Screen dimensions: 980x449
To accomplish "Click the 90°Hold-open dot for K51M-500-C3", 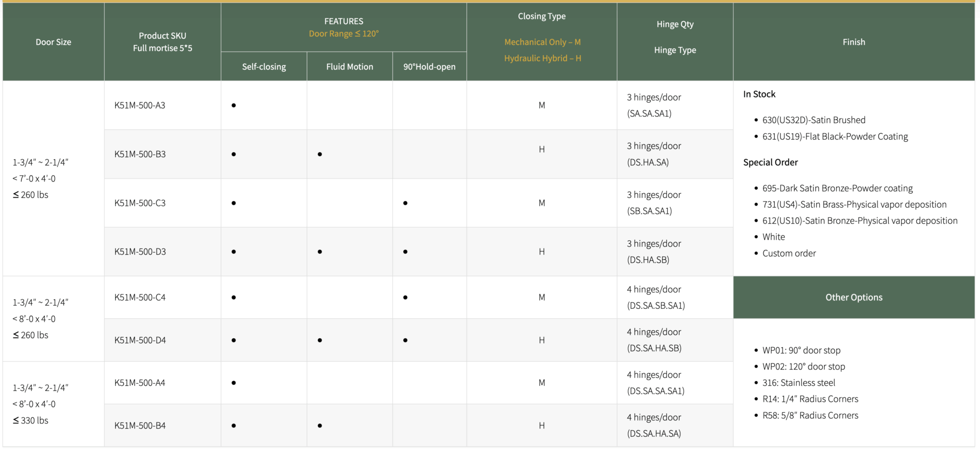I will coord(405,203).
